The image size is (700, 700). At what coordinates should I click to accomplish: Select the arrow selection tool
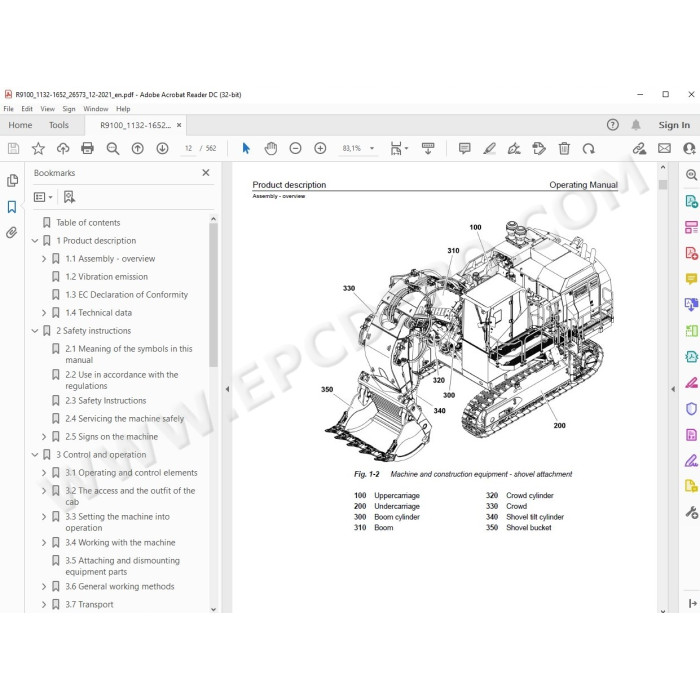coord(246,148)
